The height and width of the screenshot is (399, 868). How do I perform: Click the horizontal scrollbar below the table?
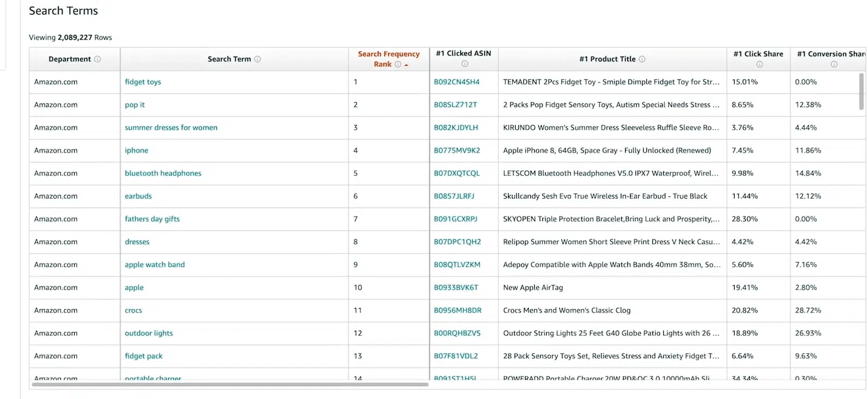click(x=230, y=385)
